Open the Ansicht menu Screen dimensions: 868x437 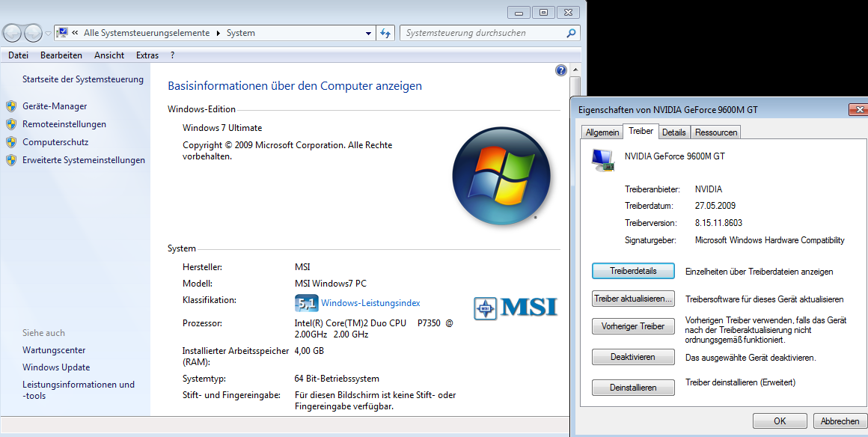(109, 55)
